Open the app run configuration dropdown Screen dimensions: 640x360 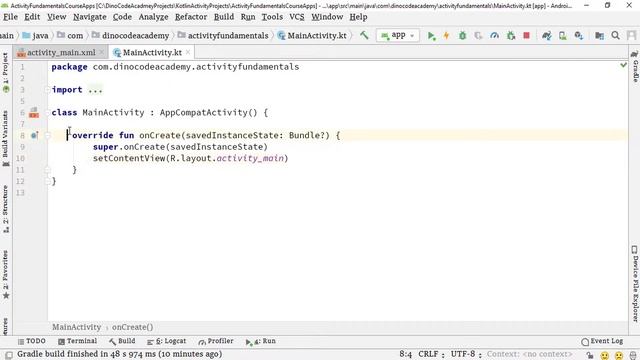(x=398, y=36)
